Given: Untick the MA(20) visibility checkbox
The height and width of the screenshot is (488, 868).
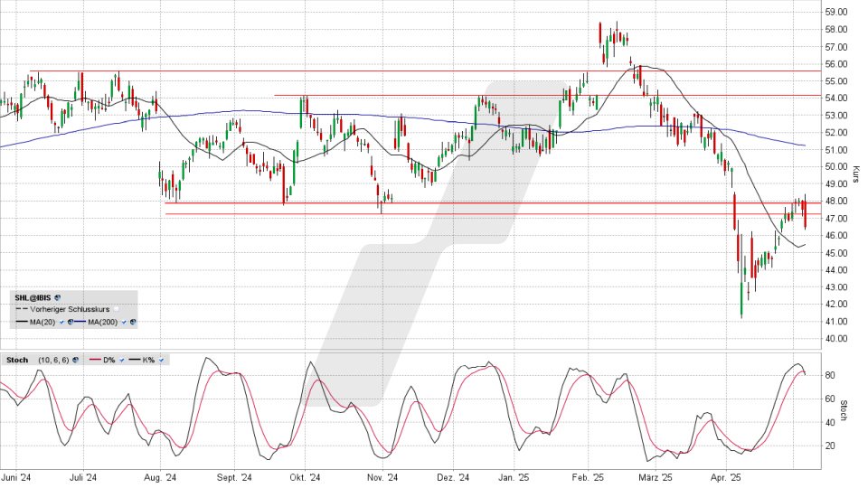Looking at the screenshot, I should pos(62,322).
